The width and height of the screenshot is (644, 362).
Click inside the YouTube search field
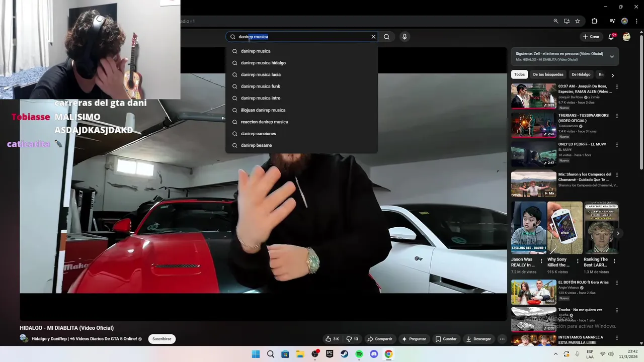pos(302,37)
